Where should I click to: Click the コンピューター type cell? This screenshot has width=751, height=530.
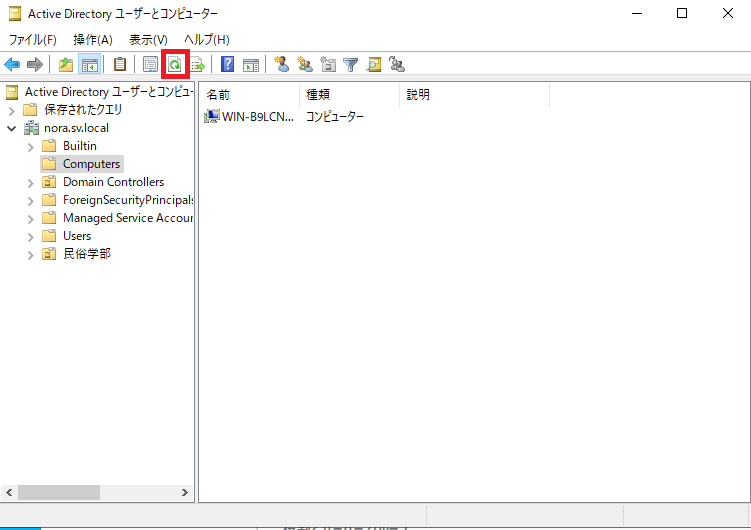pos(335,116)
